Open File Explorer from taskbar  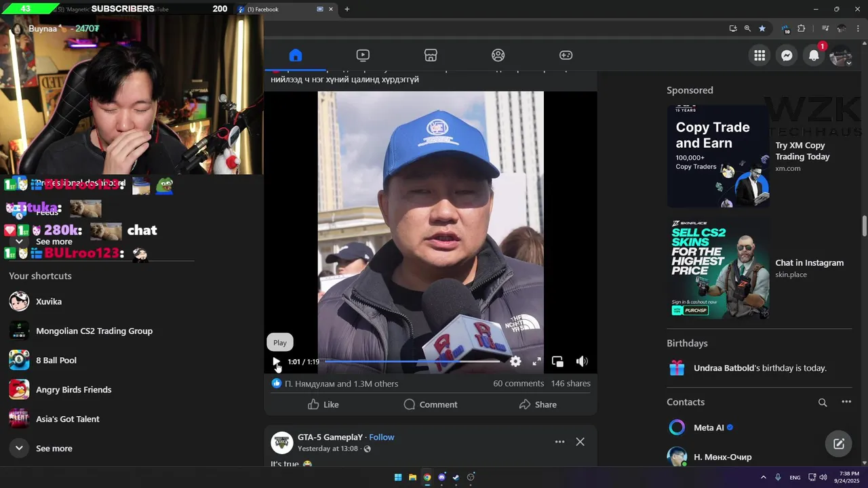[x=412, y=477]
